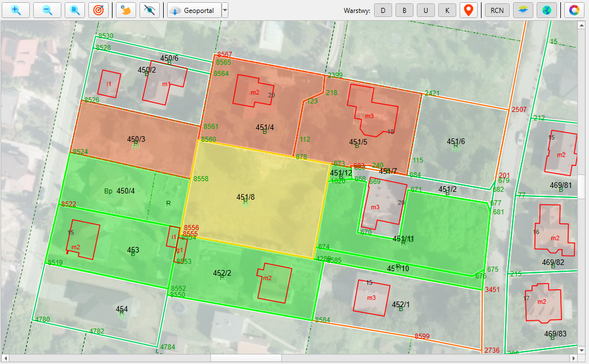Click parcel label 469/82
Screen dimensions: 589x364
click(554, 262)
